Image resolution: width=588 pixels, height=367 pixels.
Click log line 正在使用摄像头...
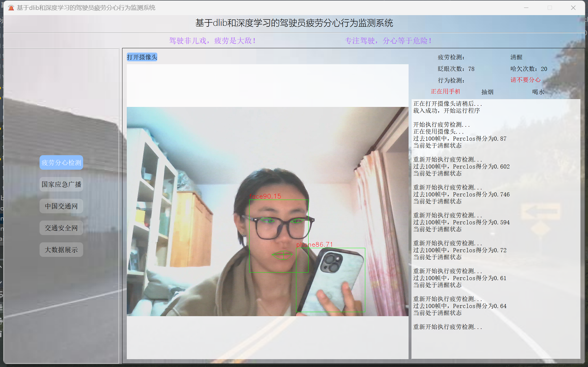click(438, 132)
